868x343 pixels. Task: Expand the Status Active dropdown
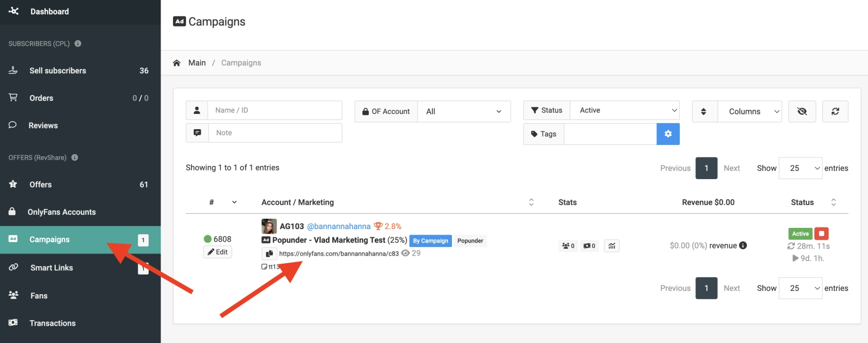(x=625, y=110)
